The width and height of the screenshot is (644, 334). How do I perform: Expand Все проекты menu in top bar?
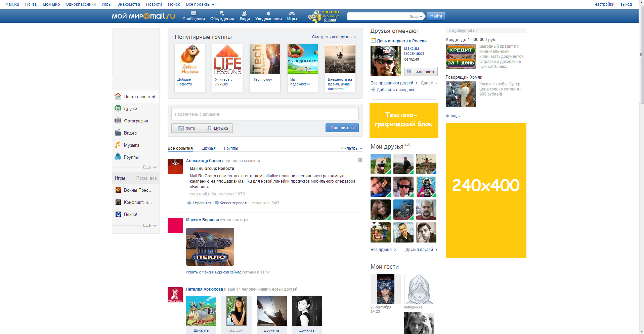tap(200, 4)
